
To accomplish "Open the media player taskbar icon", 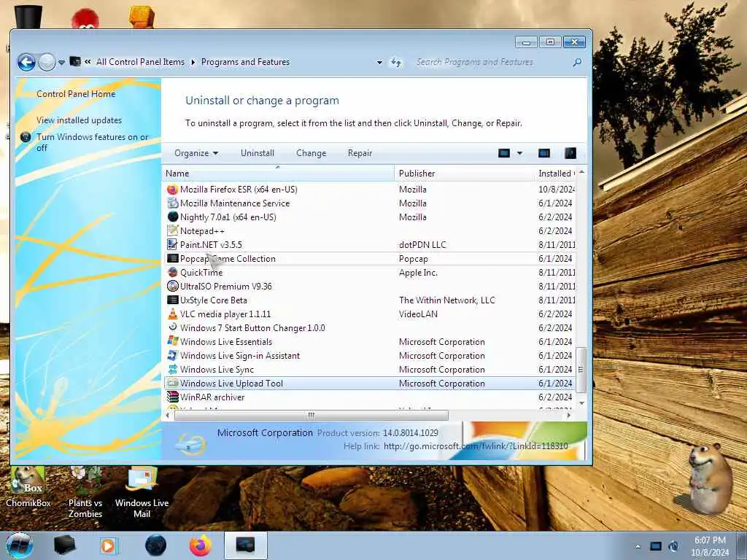I will tap(109, 545).
